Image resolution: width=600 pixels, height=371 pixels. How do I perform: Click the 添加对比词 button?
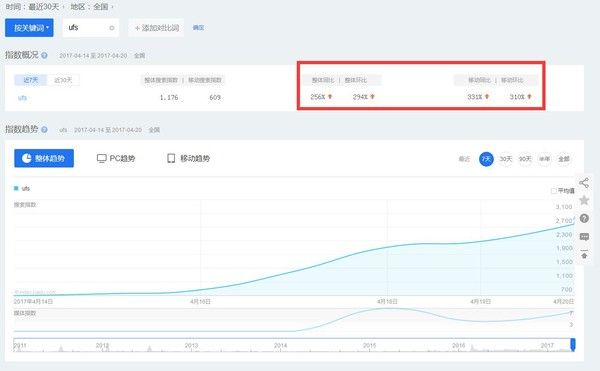[x=157, y=28]
